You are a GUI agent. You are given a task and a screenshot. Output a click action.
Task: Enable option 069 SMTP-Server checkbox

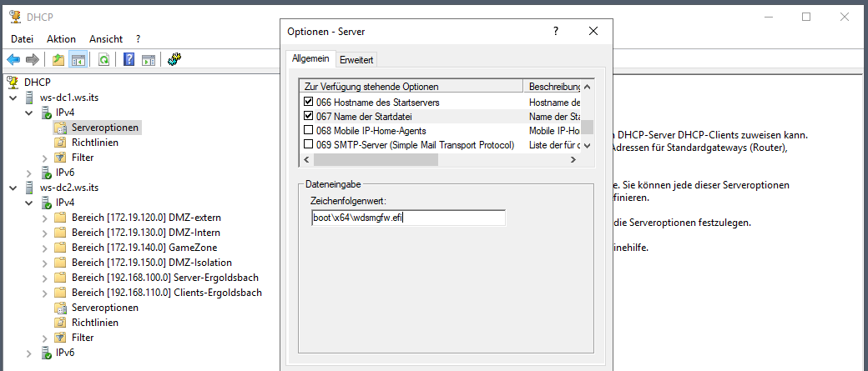pyautogui.click(x=308, y=145)
